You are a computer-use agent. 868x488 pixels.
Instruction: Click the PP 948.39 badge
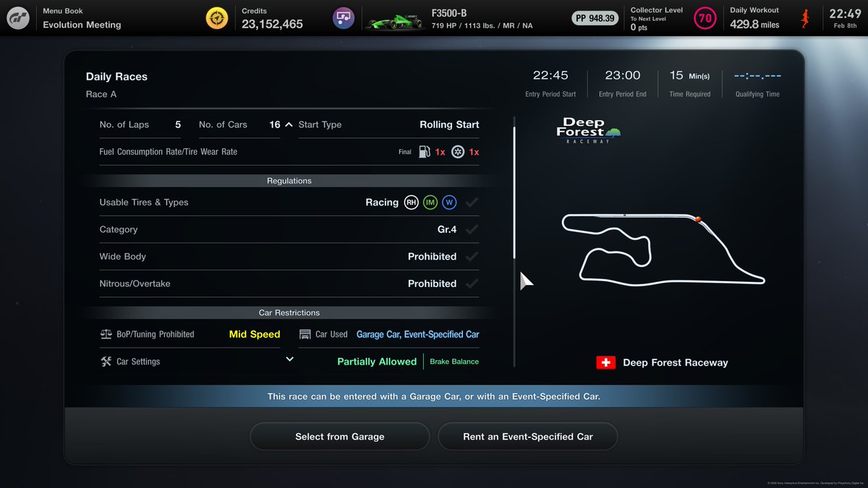(x=595, y=18)
